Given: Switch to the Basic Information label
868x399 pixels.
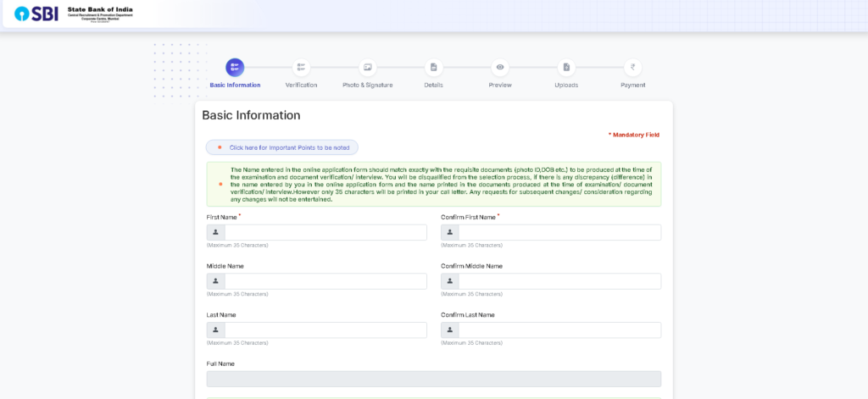Looking at the screenshot, I should pos(235,86).
